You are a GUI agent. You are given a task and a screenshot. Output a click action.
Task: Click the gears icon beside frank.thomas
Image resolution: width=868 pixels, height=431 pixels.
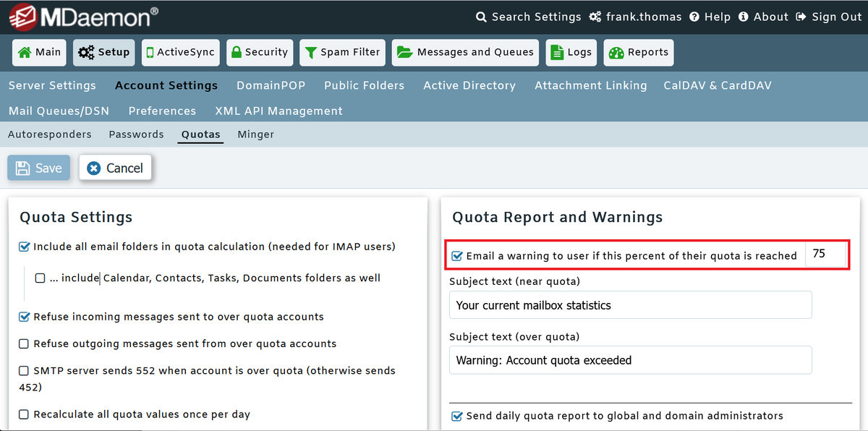click(595, 17)
